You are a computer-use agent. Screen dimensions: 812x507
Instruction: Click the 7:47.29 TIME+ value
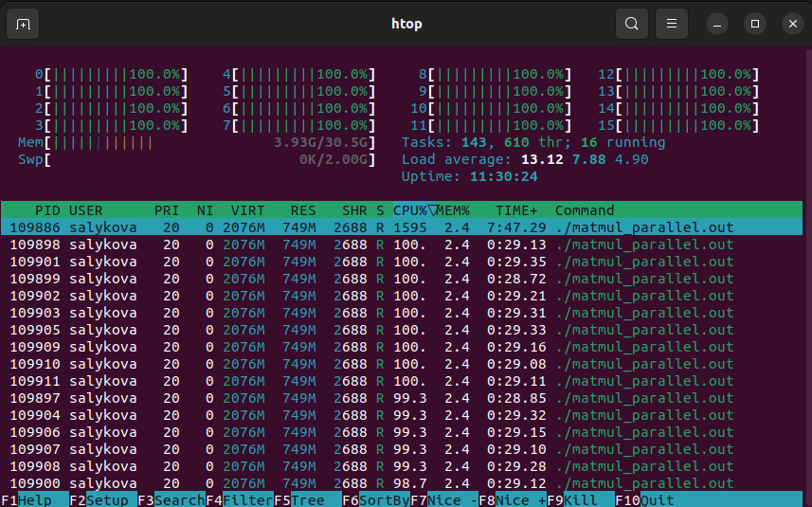pyautogui.click(x=516, y=227)
